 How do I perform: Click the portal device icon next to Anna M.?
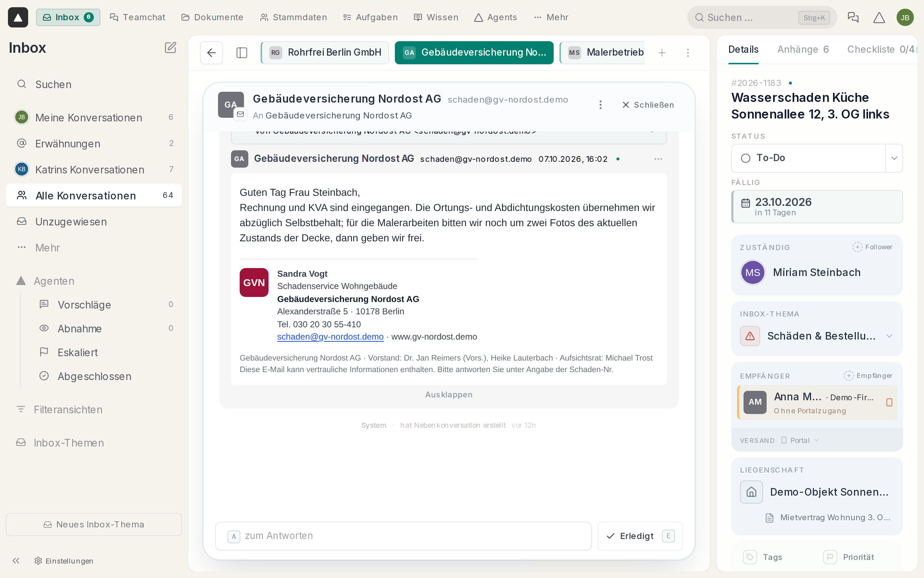(x=889, y=402)
